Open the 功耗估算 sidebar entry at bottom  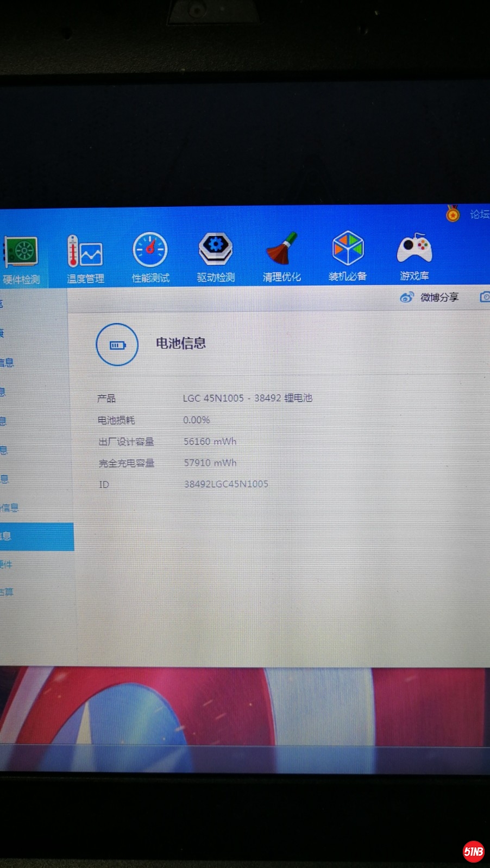[8, 592]
